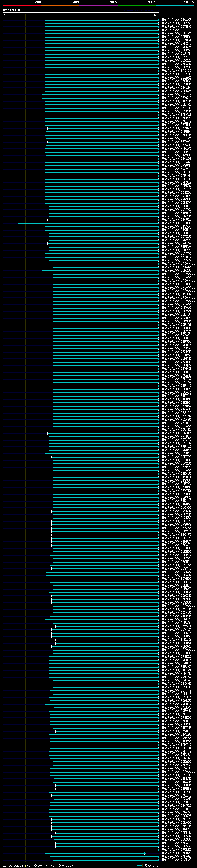Select hit label UniRef100_A5BUD1

click(x=177, y=37)
